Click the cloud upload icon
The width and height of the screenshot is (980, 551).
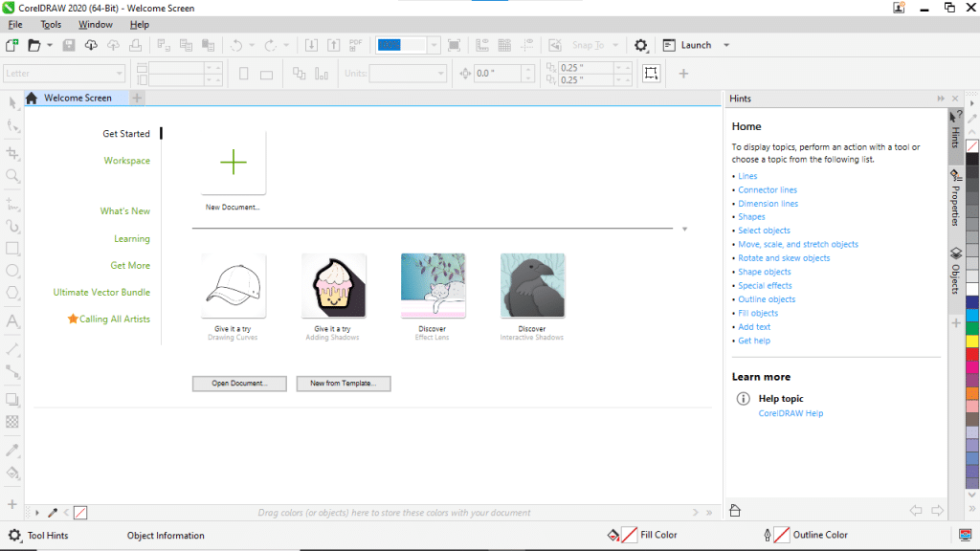pos(113,45)
